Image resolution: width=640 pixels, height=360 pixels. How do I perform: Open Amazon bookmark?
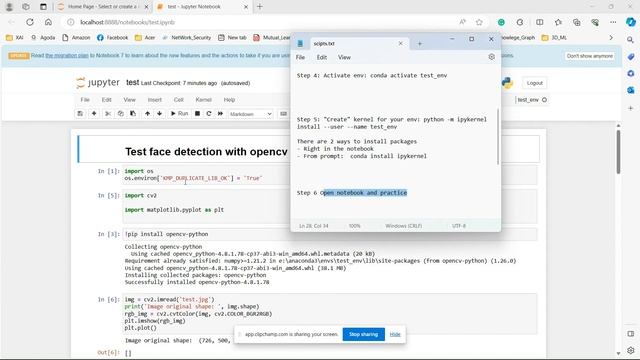[x=76, y=38]
